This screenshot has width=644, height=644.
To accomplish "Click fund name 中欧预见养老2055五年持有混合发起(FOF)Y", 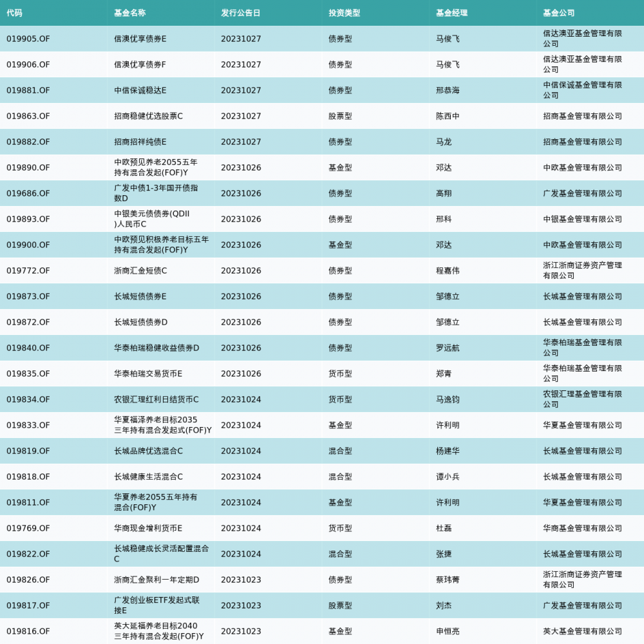I will [156, 167].
